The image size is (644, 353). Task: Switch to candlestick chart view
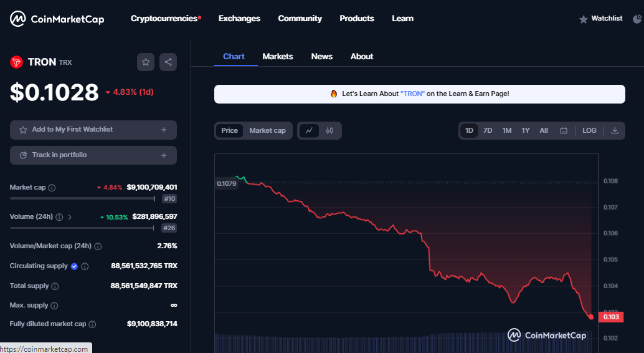pos(329,130)
